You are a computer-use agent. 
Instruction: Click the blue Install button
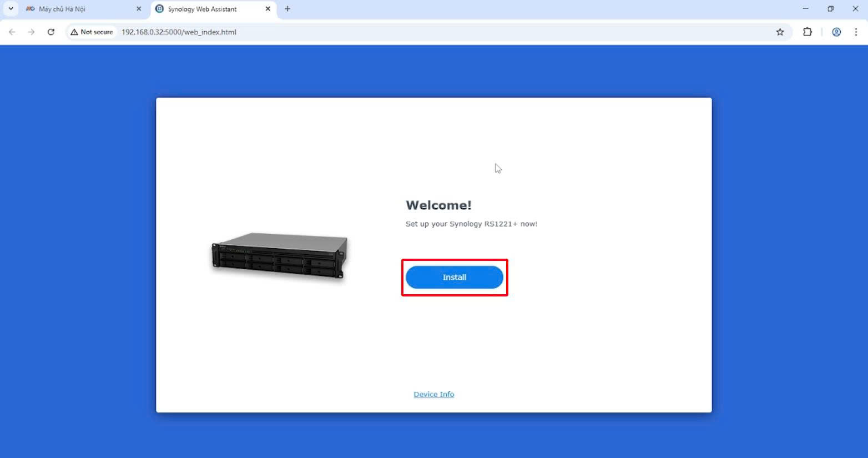point(454,277)
